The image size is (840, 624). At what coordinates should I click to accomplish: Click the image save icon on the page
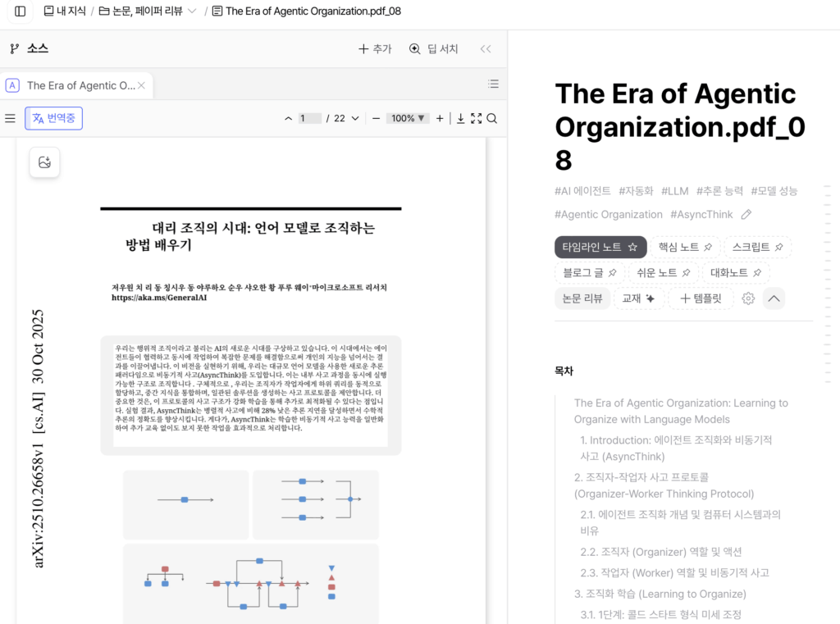(x=44, y=162)
